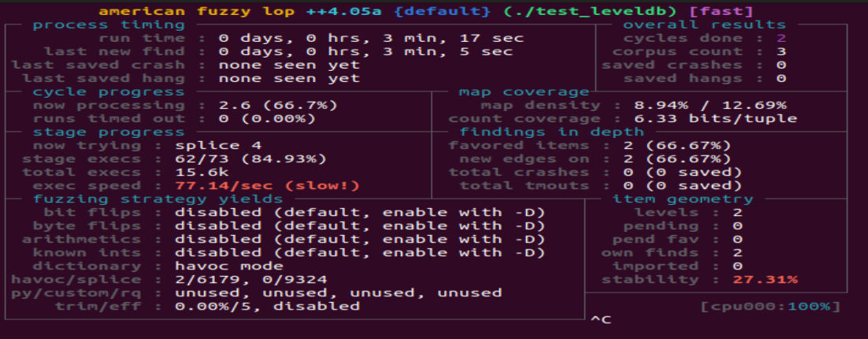The height and width of the screenshot is (339, 868).
Task: Select the own finds value 2
Action: pyautogui.click(x=737, y=252)
